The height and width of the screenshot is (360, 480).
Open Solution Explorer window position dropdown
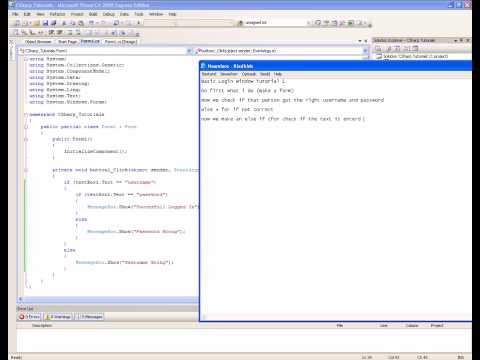pyautogui.click(x=456, y=40)
